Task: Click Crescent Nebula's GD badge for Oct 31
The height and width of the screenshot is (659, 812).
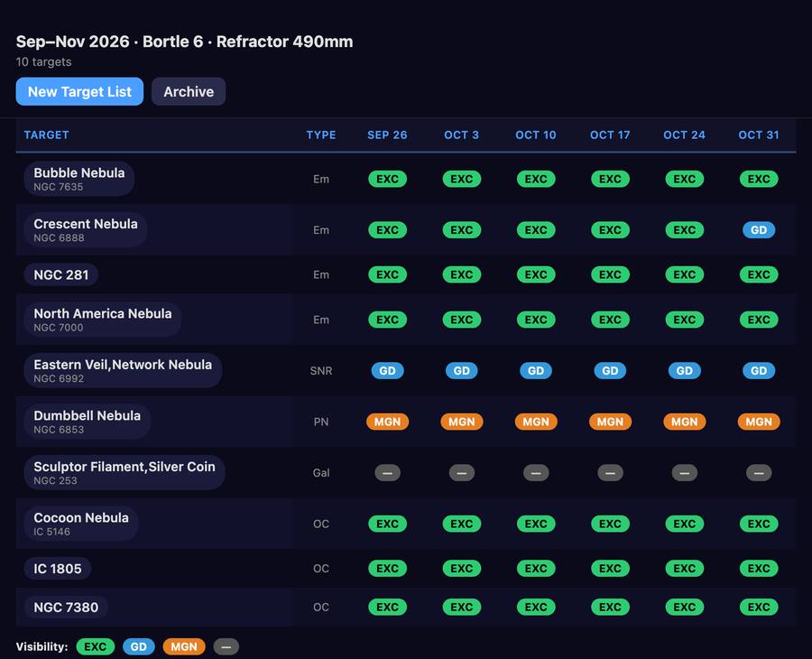Action: pyautogui.click(x=759, y=230)
